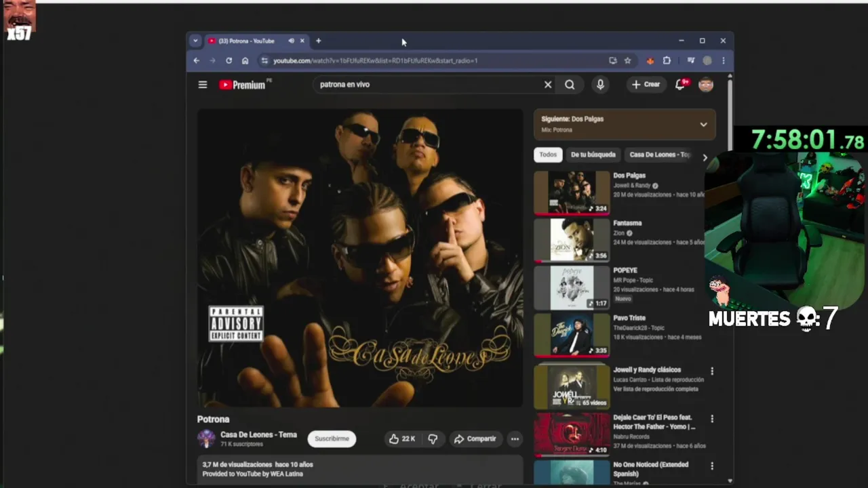The height and width of the screenshot is (488, 868).
Task: Open the Dos Palgas thumbnail
Action: tap(572, 192)
